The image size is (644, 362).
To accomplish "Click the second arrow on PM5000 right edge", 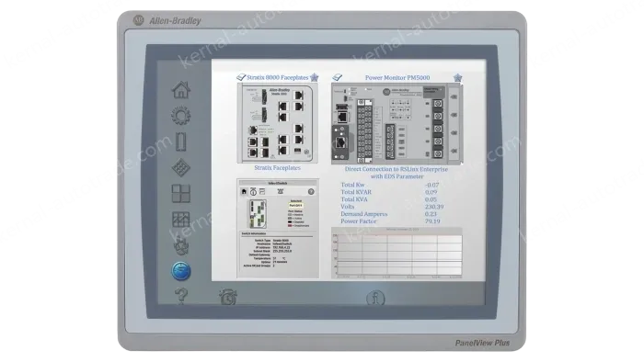I will coord(454,115).
